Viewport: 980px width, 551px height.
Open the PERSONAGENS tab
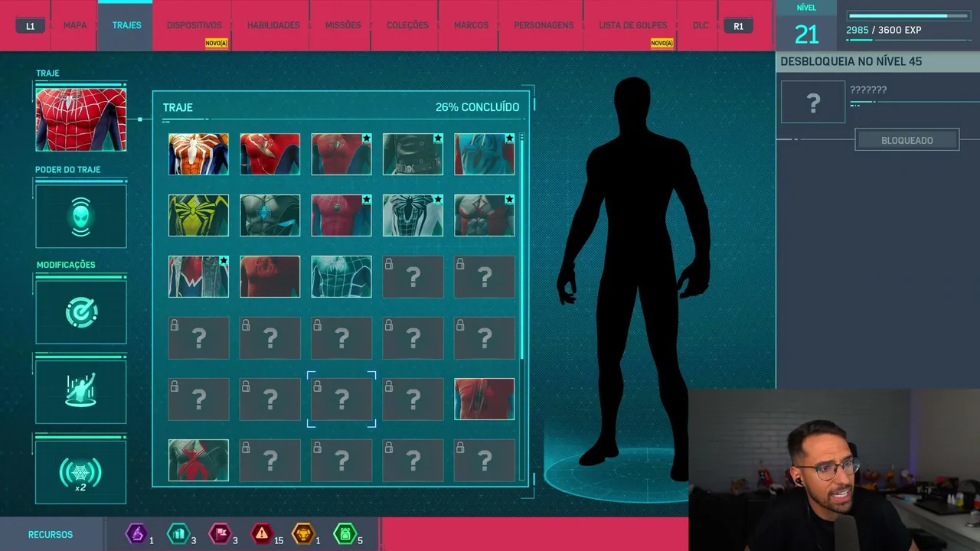(544, 25)
